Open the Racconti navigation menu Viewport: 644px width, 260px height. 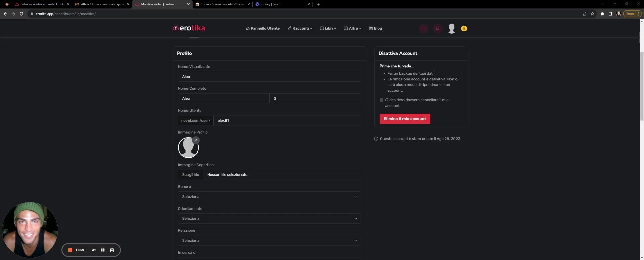300,28
